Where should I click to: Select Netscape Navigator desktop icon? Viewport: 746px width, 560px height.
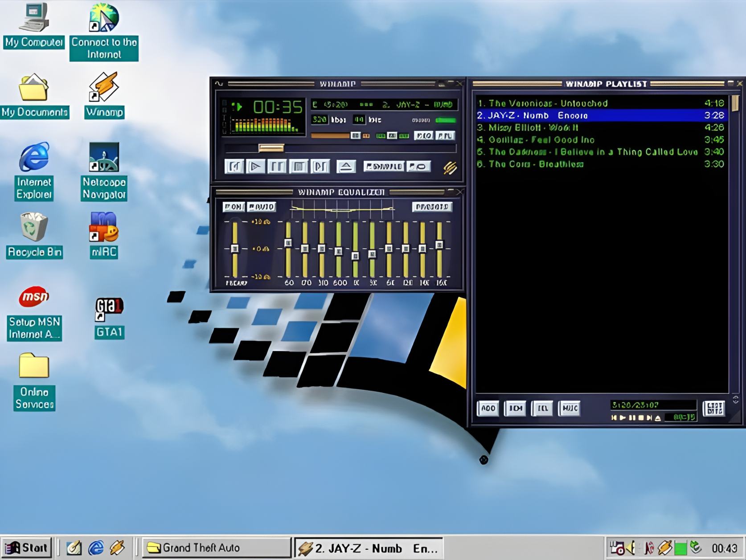click(x=104, y=172)
